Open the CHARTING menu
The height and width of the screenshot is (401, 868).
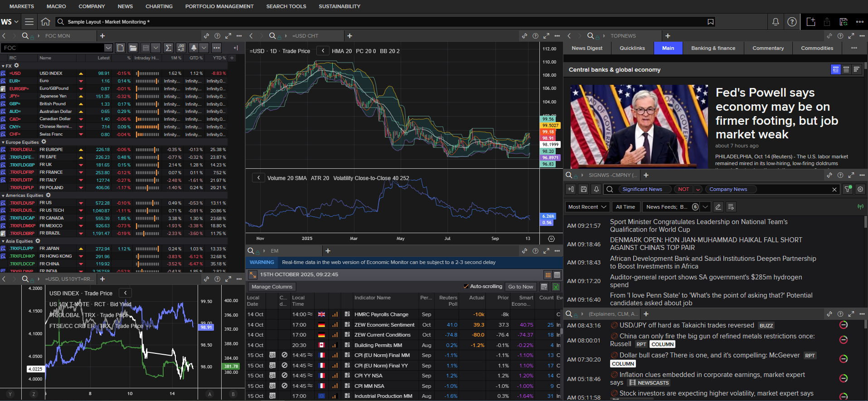[x=159, y=6]
